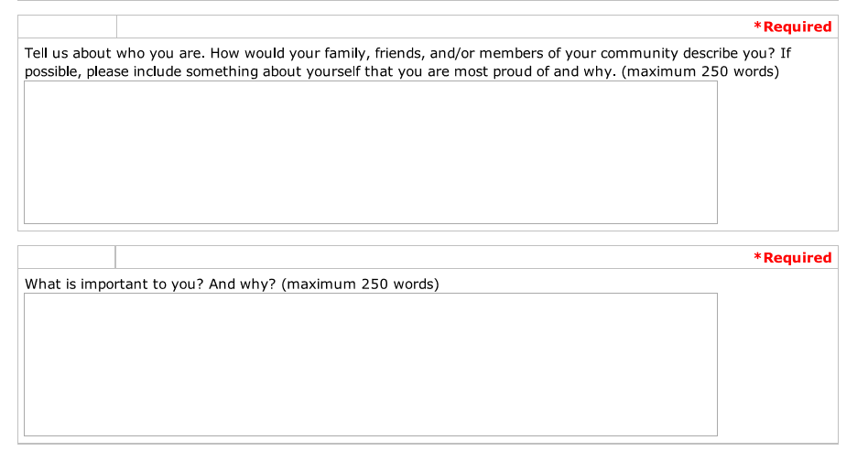The image size is (868, 451).
Task: Click the words "most proud of" in the prompt
Action: tap(502, 71)
